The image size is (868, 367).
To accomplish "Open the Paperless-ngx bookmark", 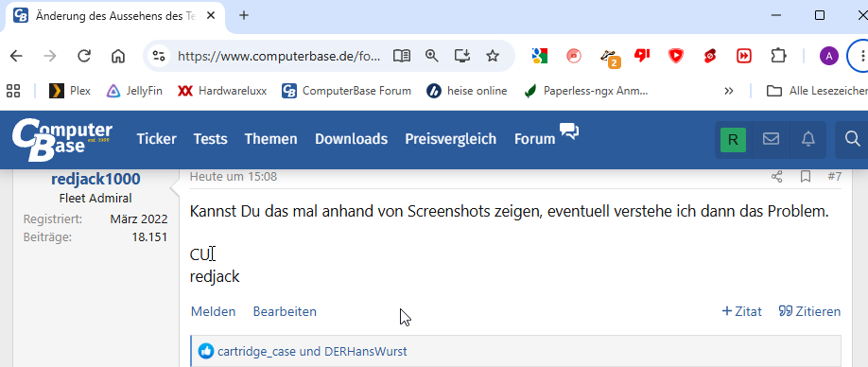I will click(585, 91).
